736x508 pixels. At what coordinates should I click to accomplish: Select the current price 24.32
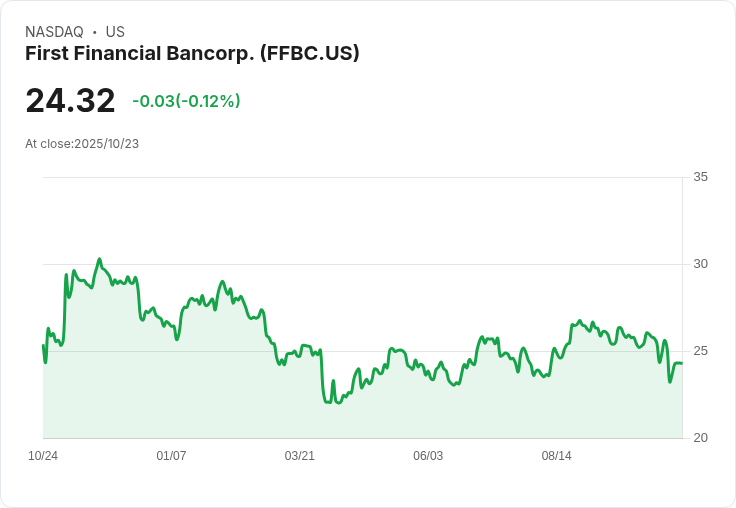70,100
